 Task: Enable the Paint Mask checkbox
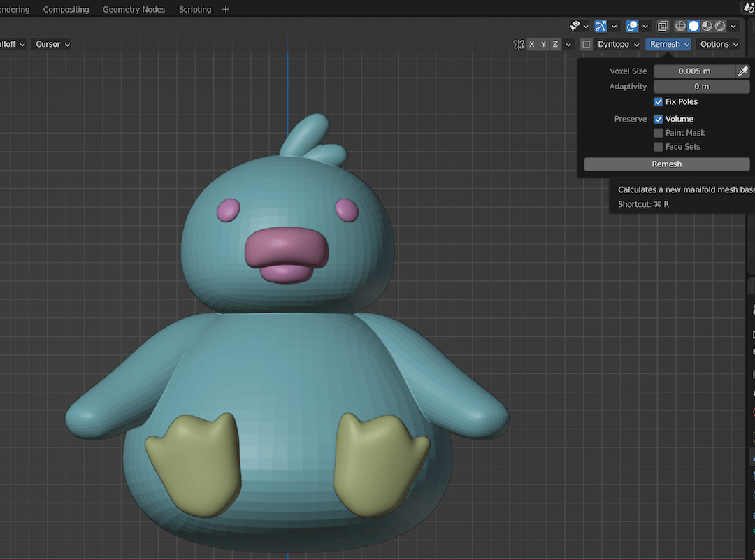point(658,133)
